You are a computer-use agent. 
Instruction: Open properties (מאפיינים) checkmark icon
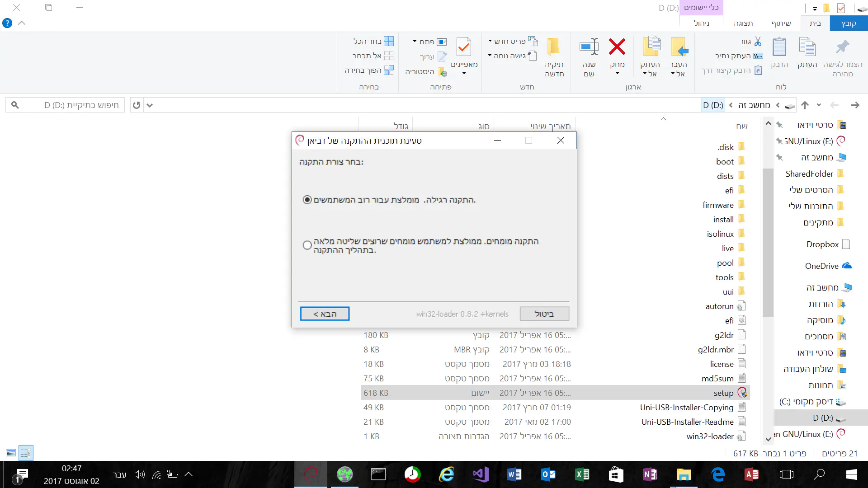(464, 47)
